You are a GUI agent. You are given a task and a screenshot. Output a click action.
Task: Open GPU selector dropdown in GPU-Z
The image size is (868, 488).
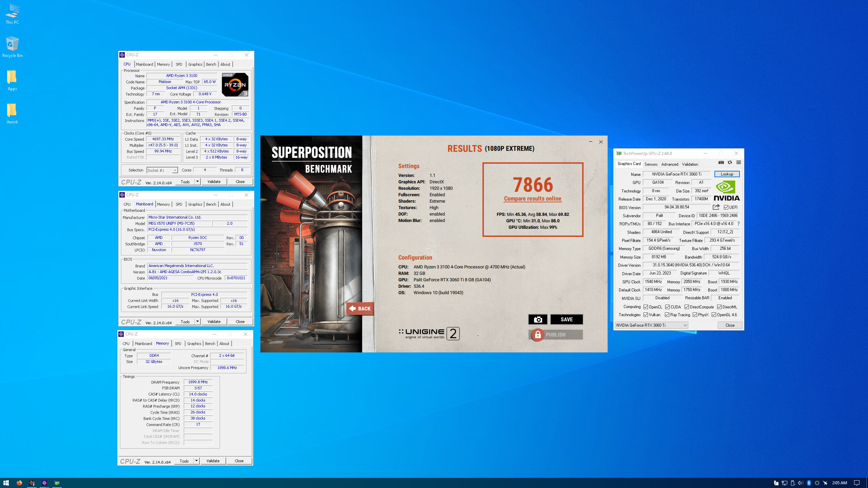click(x=651, y=325)
